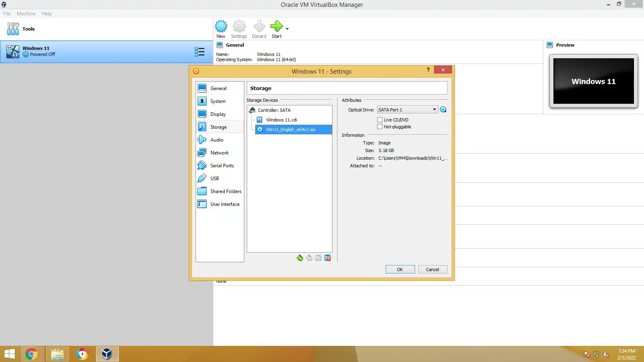This screenshot has height=362, width=644.
Task: Click the VirtualBox taskbar icon
Action: point(107,354)
